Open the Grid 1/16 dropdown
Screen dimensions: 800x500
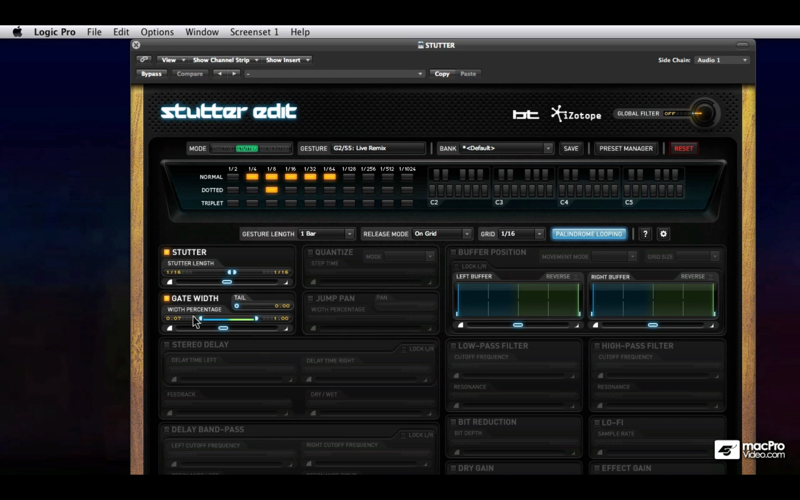[x=521, y=234]
